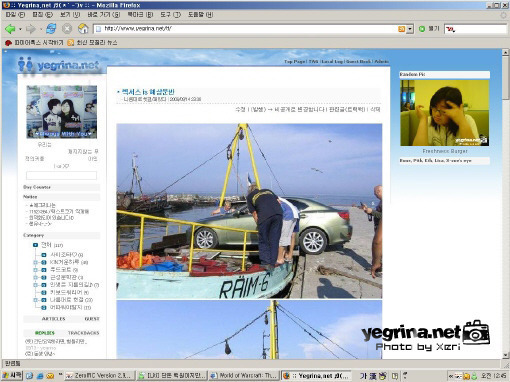
Task: Click the 漢 Hanja conversion icon in language bar
Action: [x=373, y=376]
